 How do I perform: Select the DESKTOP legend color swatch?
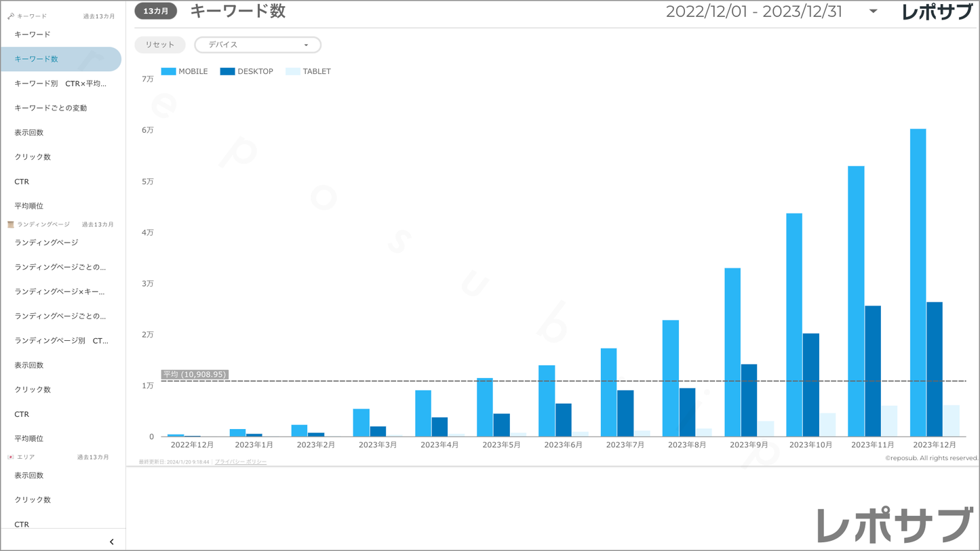[x=228, y=71]
